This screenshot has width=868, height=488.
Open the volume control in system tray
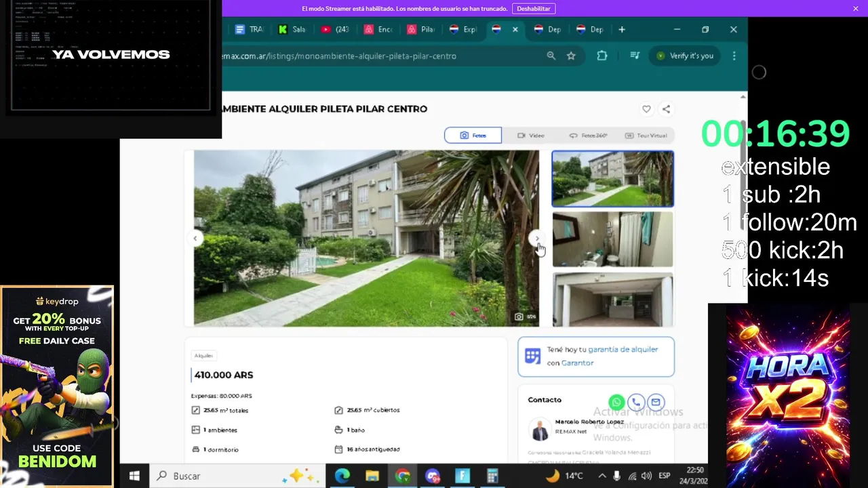click(646, 476)
